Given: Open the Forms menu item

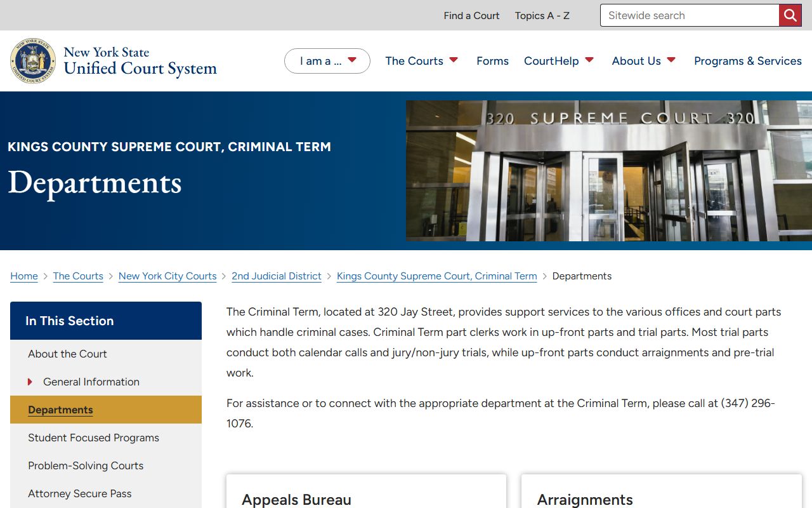Looking at the screenshot, I should click(x=492, y=61).
